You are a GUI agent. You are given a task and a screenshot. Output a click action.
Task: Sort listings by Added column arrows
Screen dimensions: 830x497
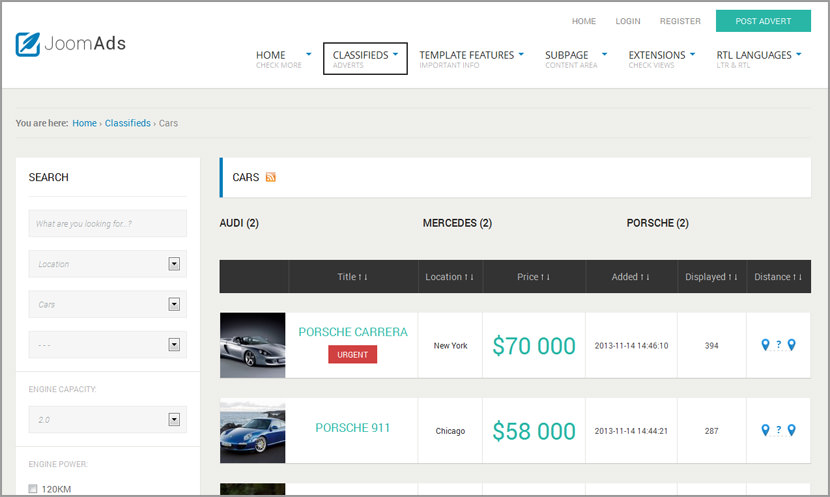point(645,277)
